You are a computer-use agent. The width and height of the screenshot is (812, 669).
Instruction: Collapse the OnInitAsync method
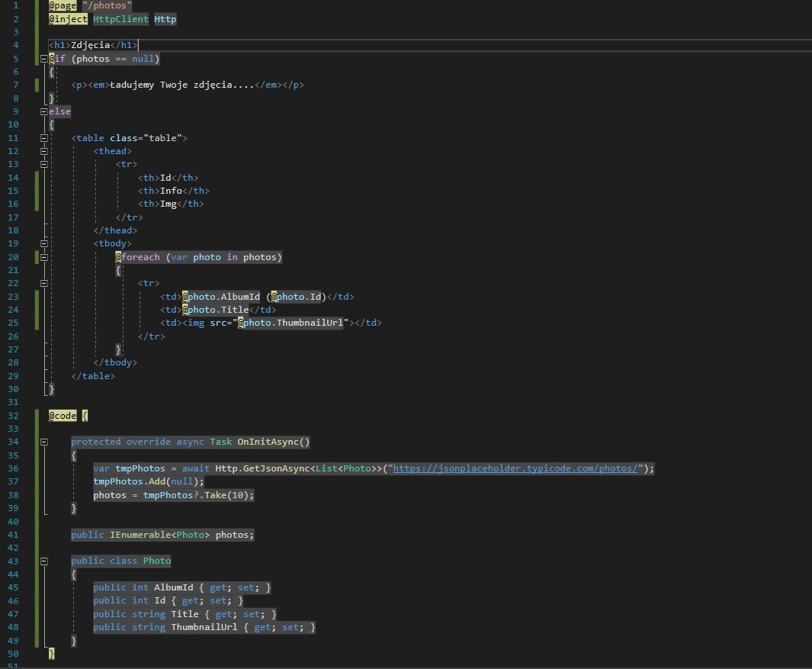pyautogui.click(x=44, y=442)
